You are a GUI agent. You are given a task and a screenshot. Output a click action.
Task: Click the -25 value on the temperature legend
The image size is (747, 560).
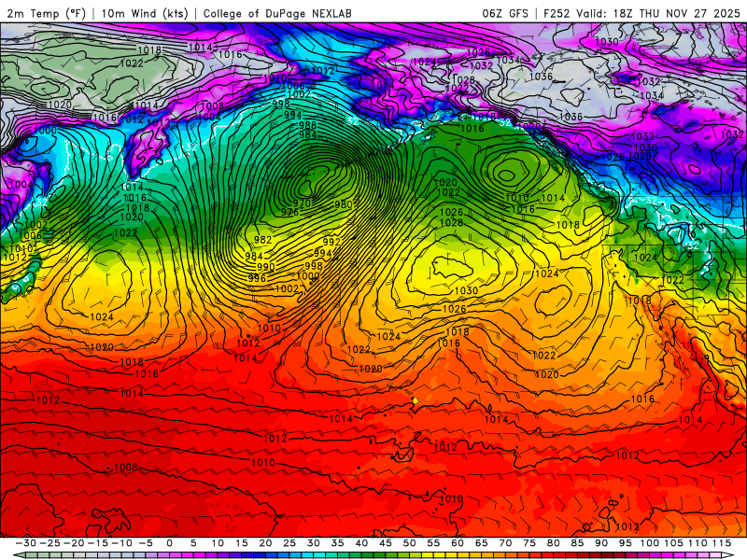[x=49, y=543]
